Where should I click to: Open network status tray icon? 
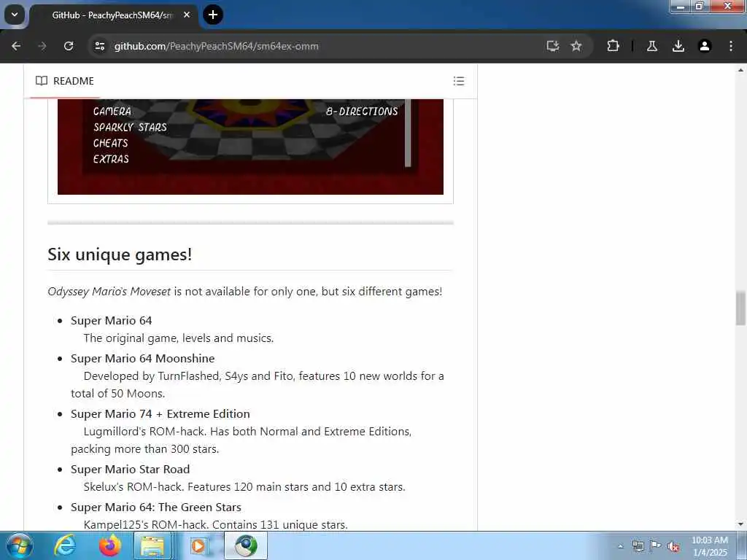point(638,547)
